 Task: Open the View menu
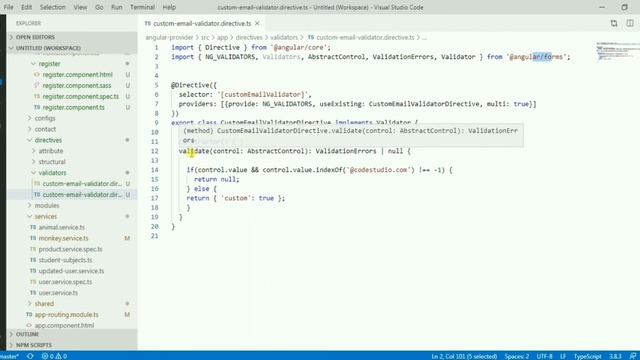click(80, 7)
